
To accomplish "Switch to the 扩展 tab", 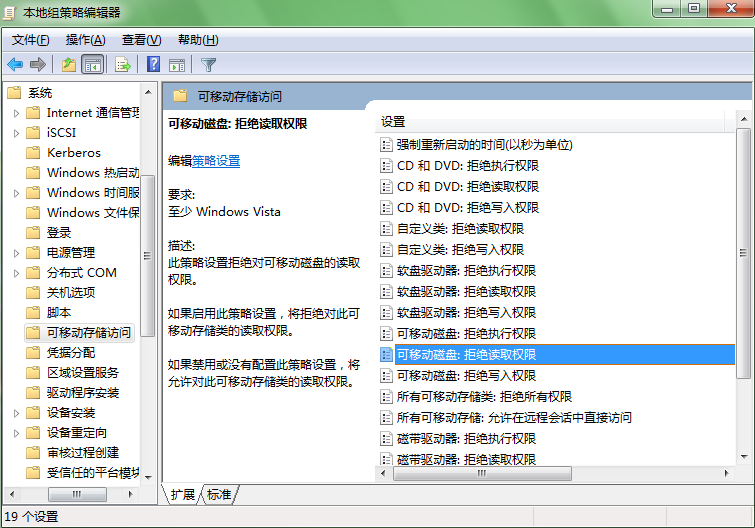I will [x=182, y=494].
